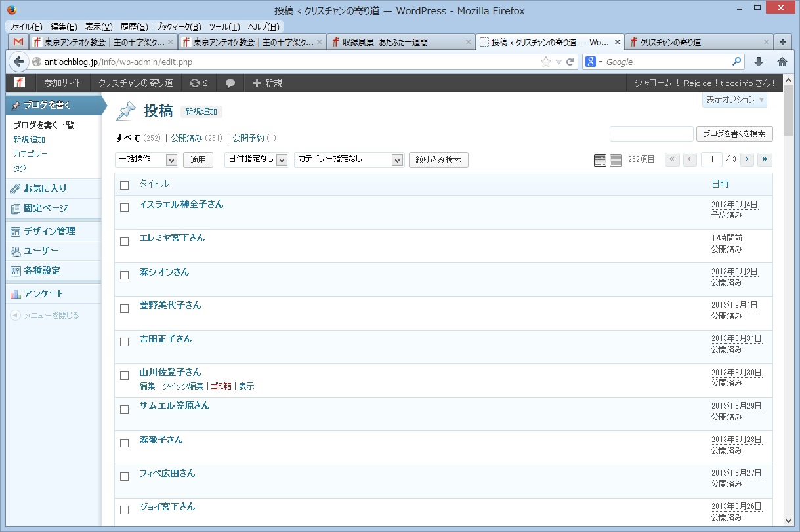Image resolution: width=800 pixels, height=532 pixels.
Task: Go to next page arrow in pagination
Action: click(747, 159)
